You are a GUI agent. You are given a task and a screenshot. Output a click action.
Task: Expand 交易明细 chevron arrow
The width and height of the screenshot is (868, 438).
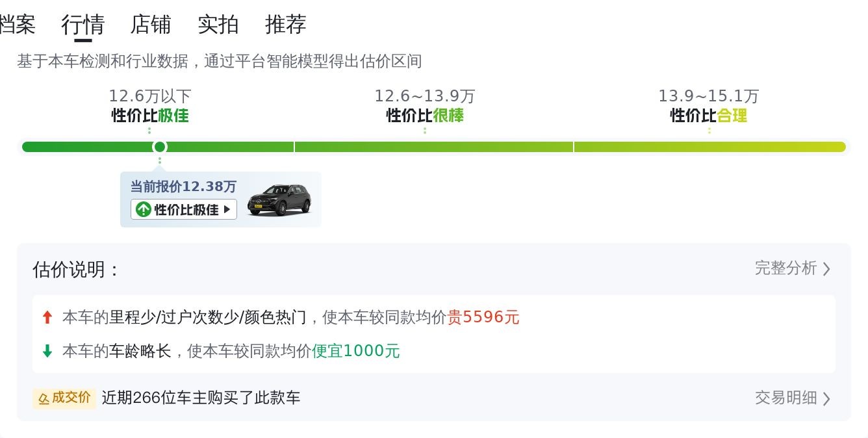pyautogui.click(x=826, y=398)
